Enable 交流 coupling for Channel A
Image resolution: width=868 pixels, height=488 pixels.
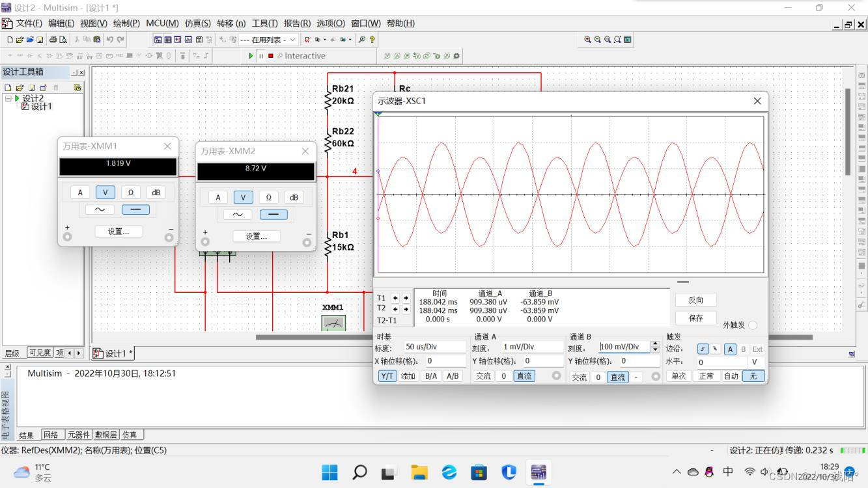click(483, 375)
